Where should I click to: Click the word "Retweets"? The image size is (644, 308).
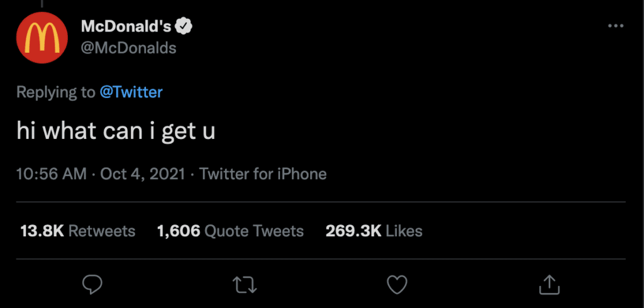(102, 231)
